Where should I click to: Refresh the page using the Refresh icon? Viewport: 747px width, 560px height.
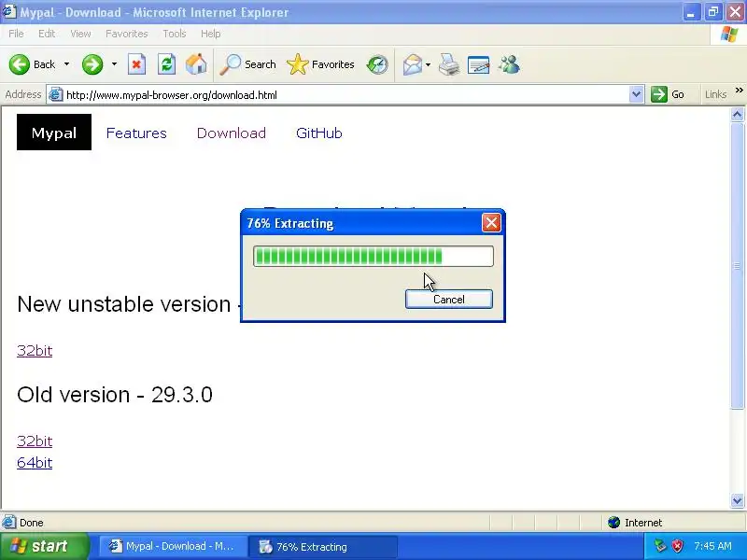(167, 64)
